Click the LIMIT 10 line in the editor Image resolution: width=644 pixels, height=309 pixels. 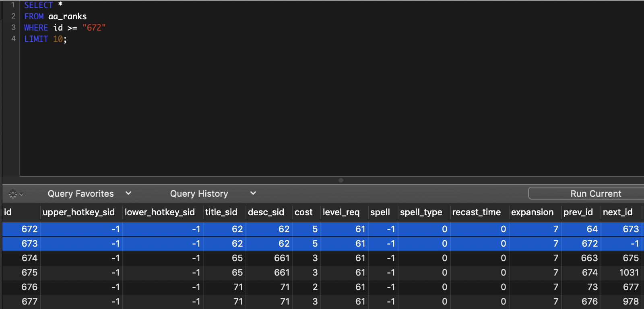[45, 39]
